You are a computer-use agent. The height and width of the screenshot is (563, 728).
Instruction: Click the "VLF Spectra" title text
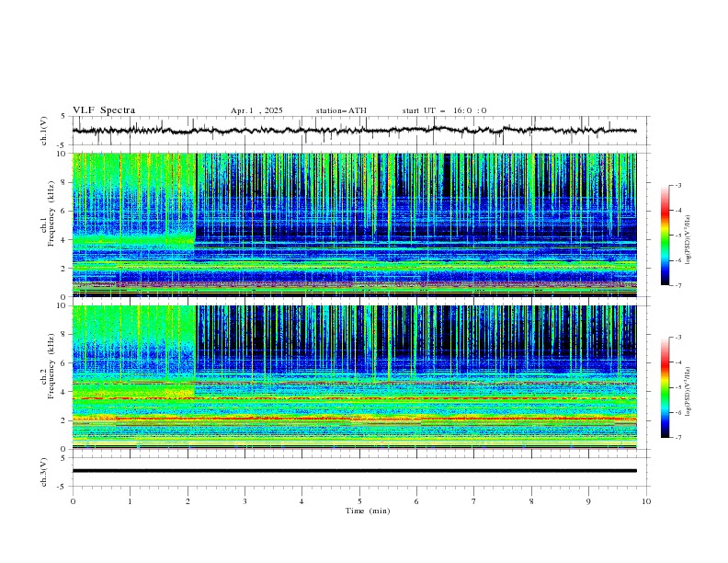104,110
